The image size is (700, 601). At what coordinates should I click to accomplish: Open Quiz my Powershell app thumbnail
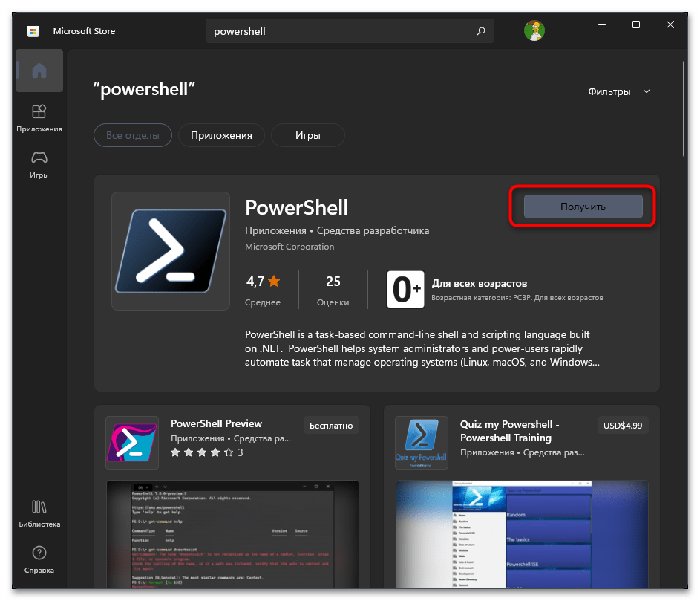[421, 442]
